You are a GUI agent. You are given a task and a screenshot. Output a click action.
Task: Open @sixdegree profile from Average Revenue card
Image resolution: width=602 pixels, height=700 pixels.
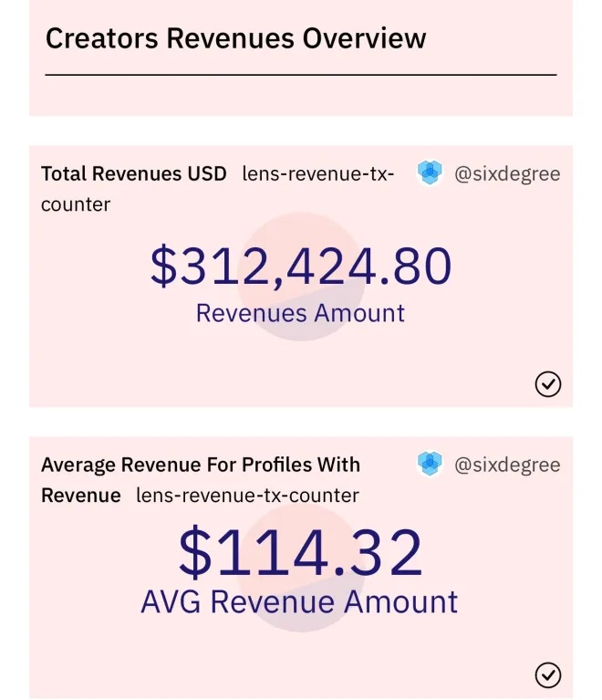pyautogui.click(x=507, y=465)
